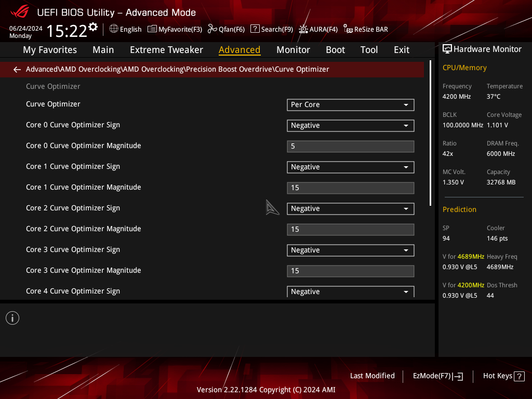532x399 pixels.
Task: Select the Core 1 Curve Optimizer Magnitude label
Action: 84,187
